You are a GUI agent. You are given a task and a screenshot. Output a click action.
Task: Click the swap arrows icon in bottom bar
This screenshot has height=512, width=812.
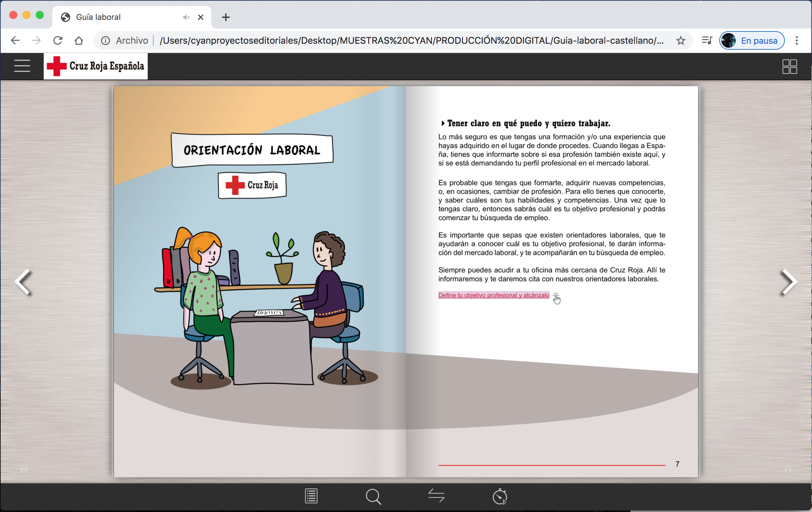coord(436,496)
